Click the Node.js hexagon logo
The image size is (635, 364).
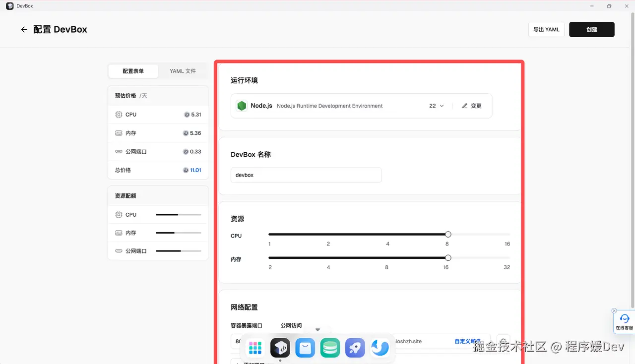tap(242, 106)
